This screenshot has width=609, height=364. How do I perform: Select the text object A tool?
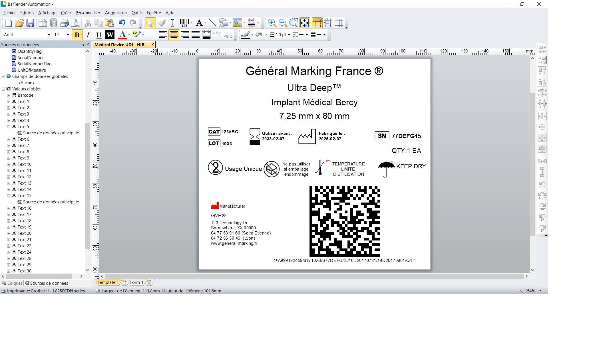(199, 23)
